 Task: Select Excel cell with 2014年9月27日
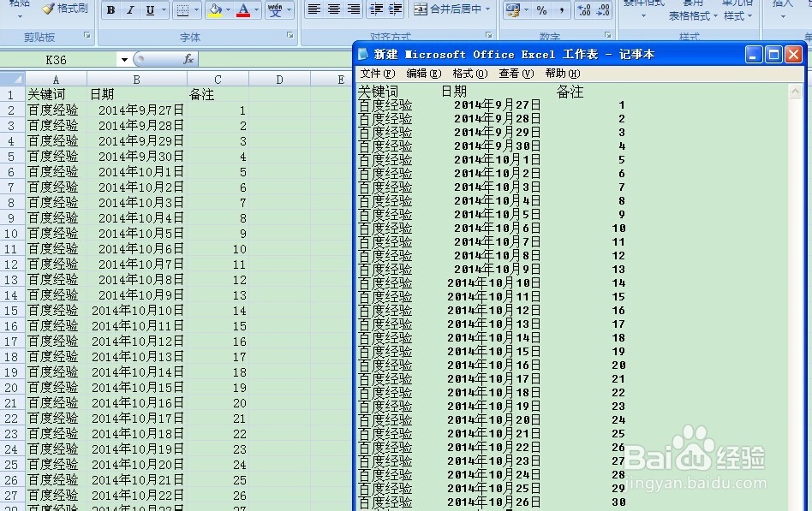coord(137,110)
